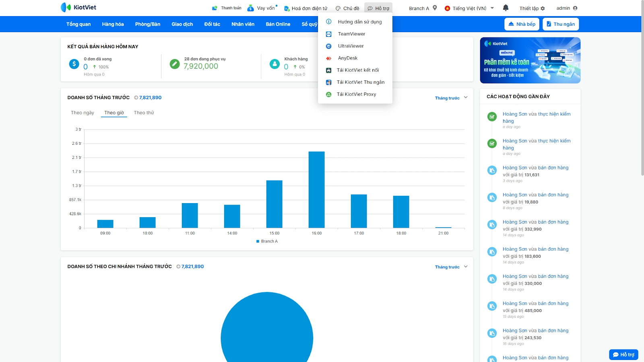
Task: Open Thiết lập settings gear
Action: coord(543,8)
